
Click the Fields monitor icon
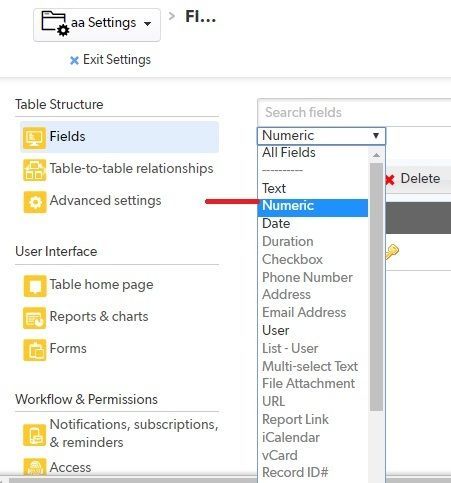coord(34,137)
